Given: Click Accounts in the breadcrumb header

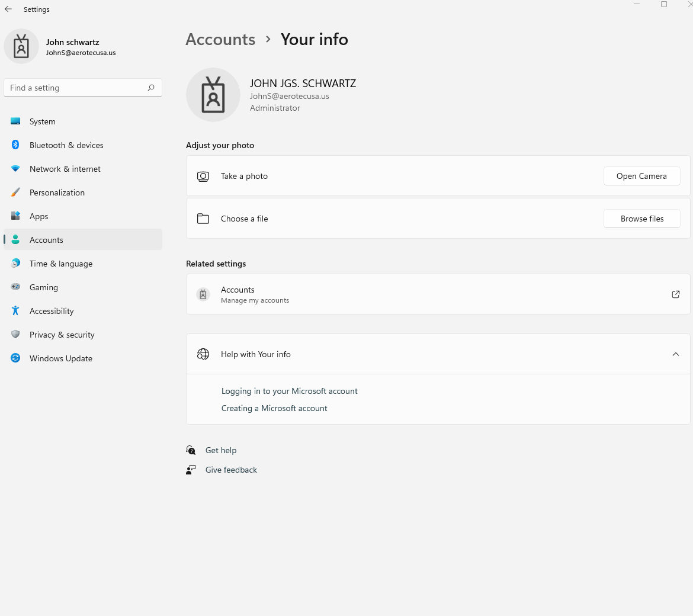Looking at the screenshot, I should pos(220,39).
